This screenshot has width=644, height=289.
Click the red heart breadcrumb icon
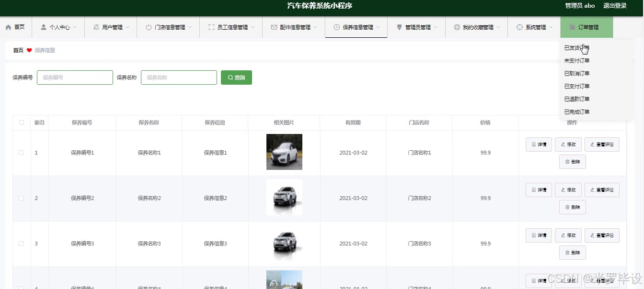tap(29, 50)
